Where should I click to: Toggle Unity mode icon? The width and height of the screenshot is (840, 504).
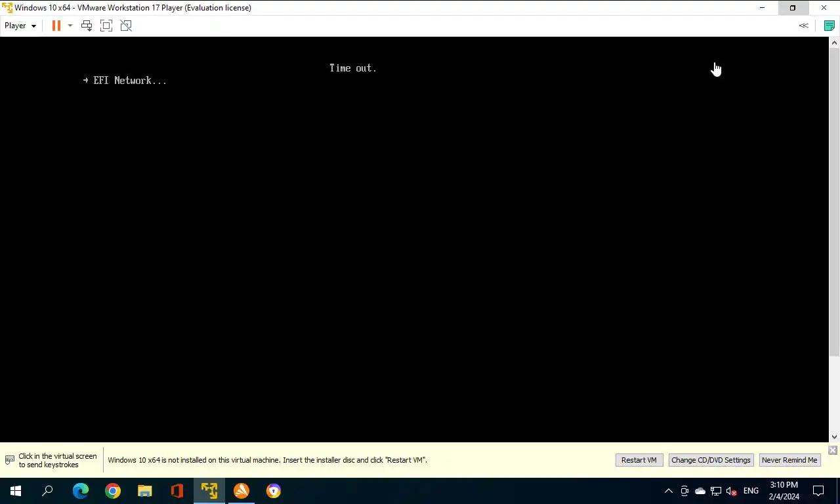[126, 26]
